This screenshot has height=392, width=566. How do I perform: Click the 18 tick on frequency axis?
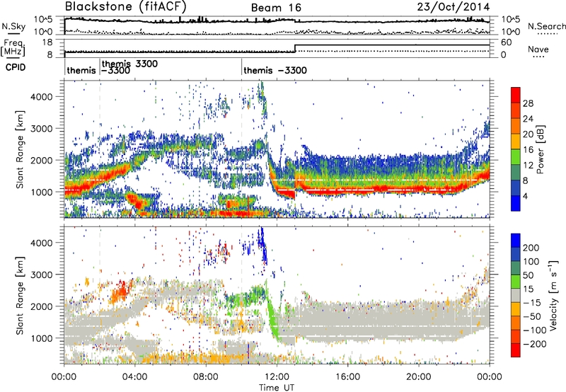(x=47, y=42)
